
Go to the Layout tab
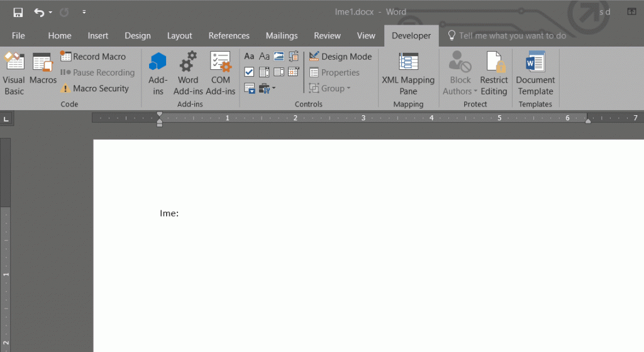pyautogui.click(x=179, y=36)
